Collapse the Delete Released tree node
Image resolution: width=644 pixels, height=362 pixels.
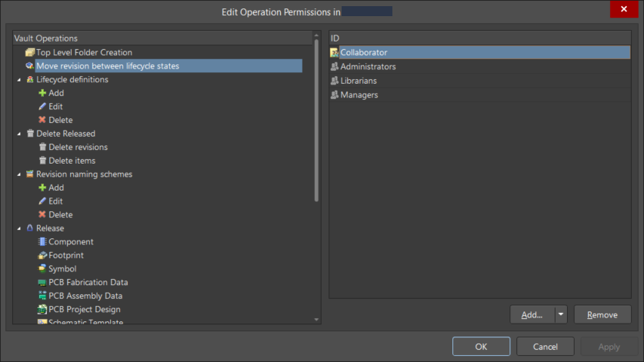18,134
